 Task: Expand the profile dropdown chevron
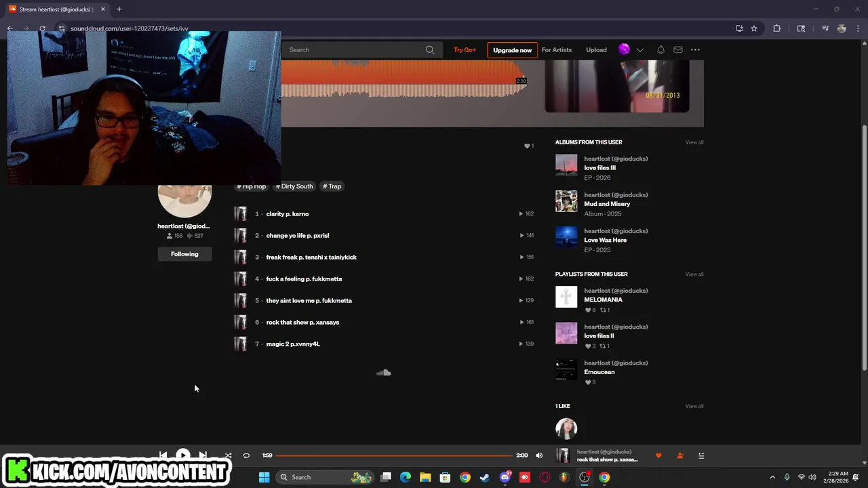pyautogui.click(x=639, y=49)
